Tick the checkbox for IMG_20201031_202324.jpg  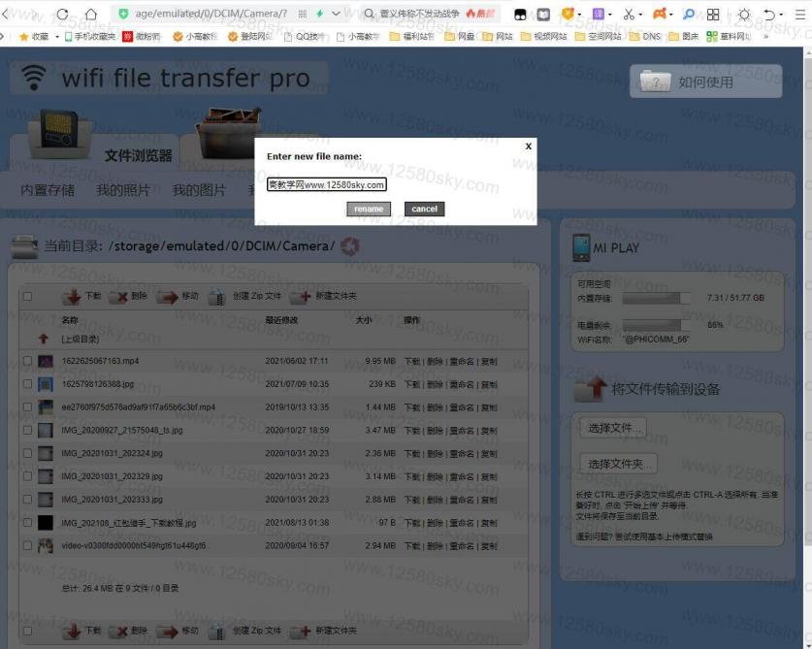[x=27, y=453]
